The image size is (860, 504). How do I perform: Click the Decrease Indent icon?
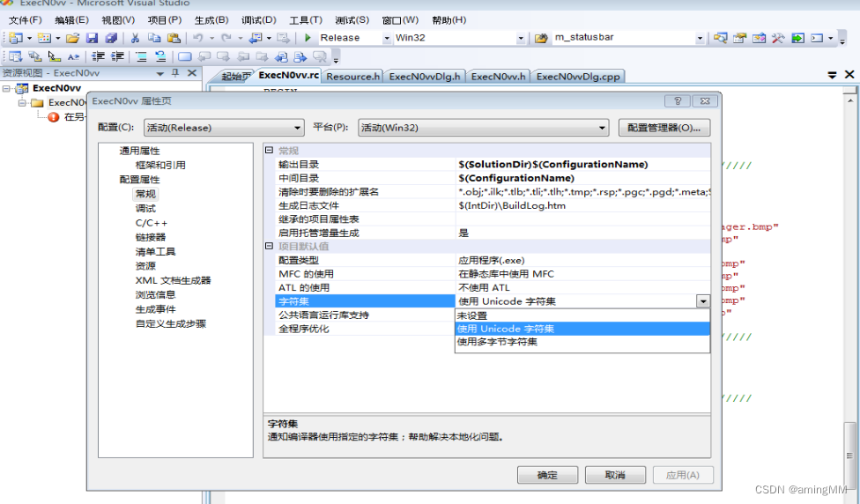tap(98, 56)
